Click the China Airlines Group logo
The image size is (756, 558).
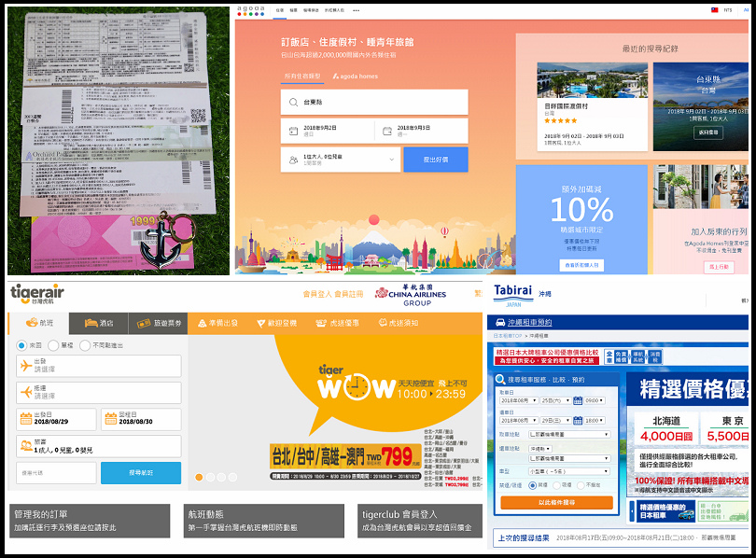411,295
